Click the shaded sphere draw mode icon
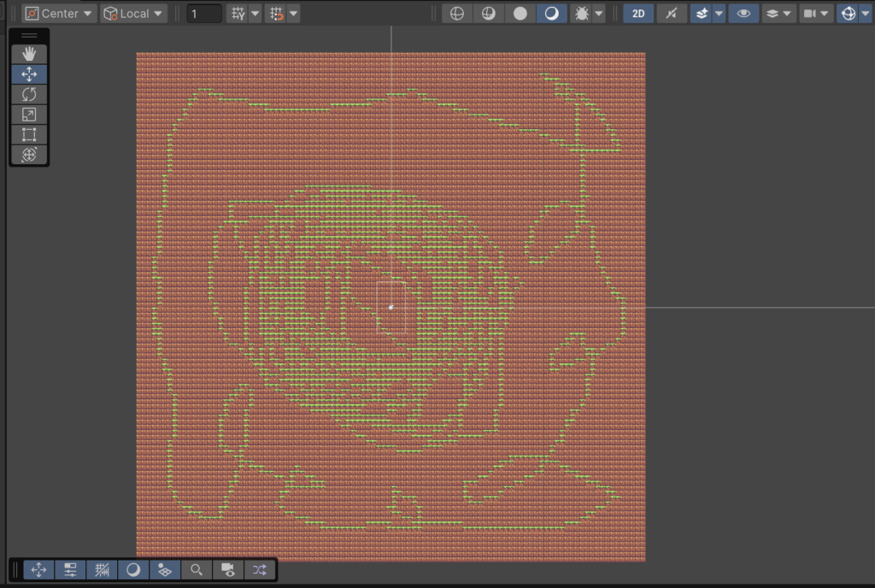 coord(520,14)
